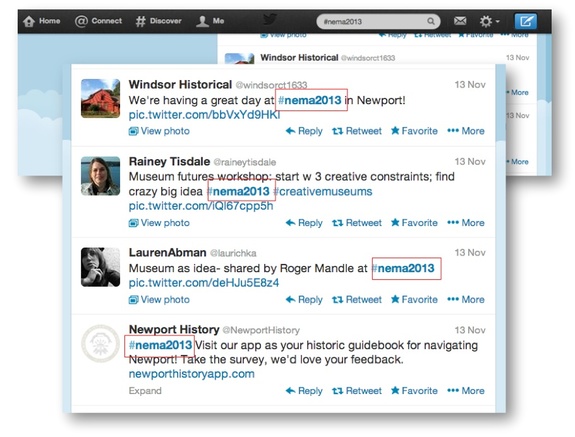The image size is (575, 437).
Task: Open Windsor Historical name in background window
Action: tap(299, 58)
